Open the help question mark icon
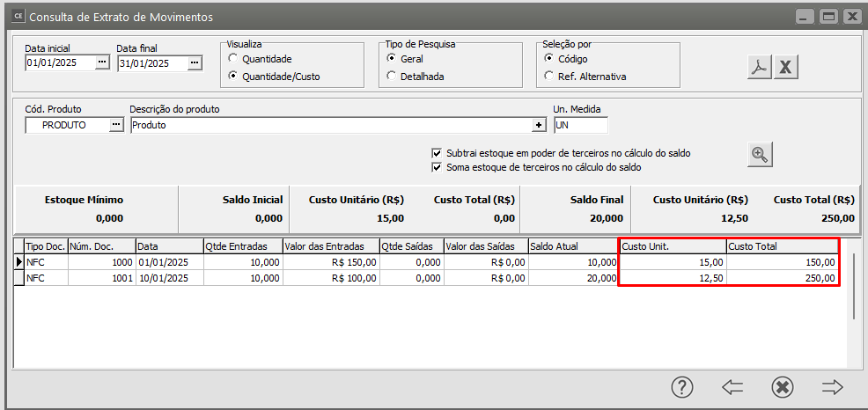This screenshot has height=410, width=868. 681,387
